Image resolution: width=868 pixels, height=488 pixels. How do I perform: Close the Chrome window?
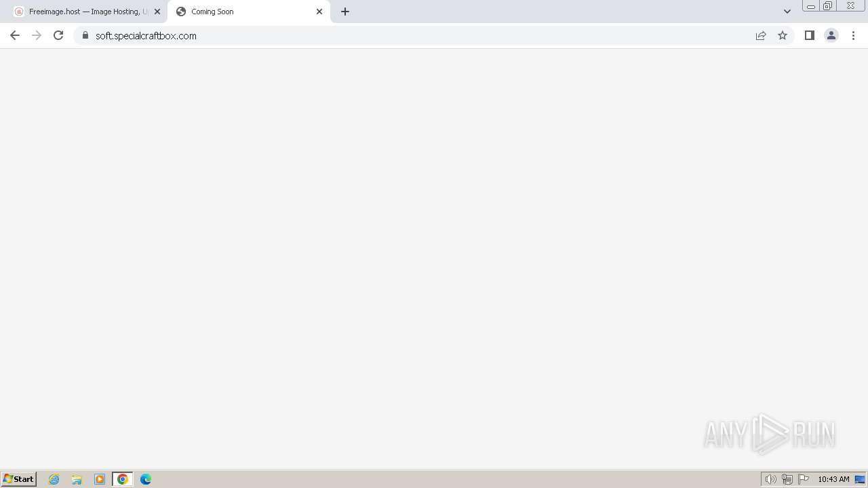(x=850, y=6)
